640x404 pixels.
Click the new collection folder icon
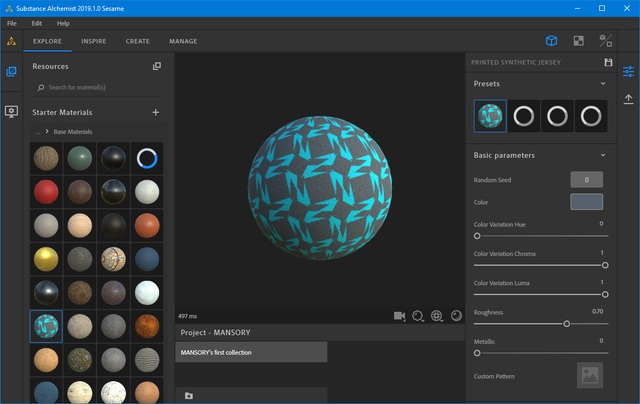(x=189, y=395)
